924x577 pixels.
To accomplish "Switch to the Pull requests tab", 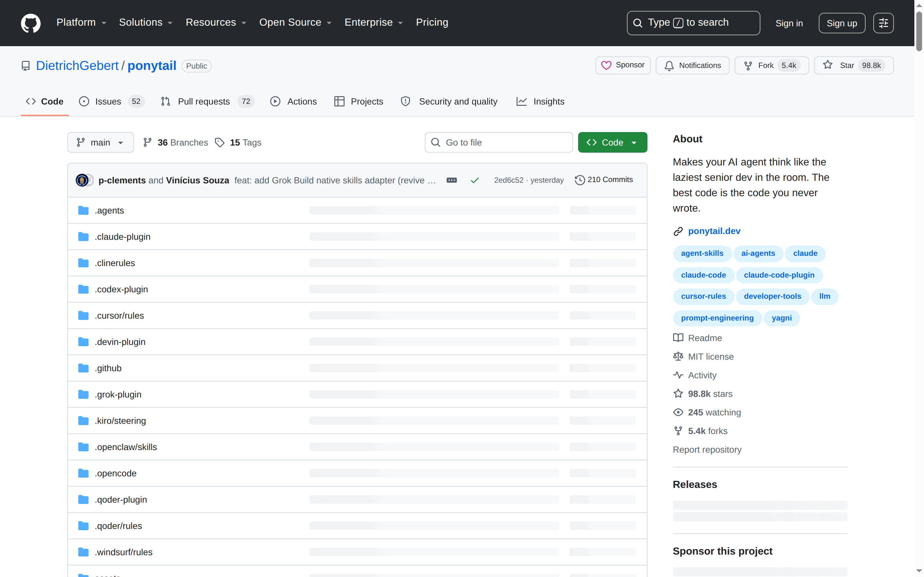I will [x=207, y=101].
